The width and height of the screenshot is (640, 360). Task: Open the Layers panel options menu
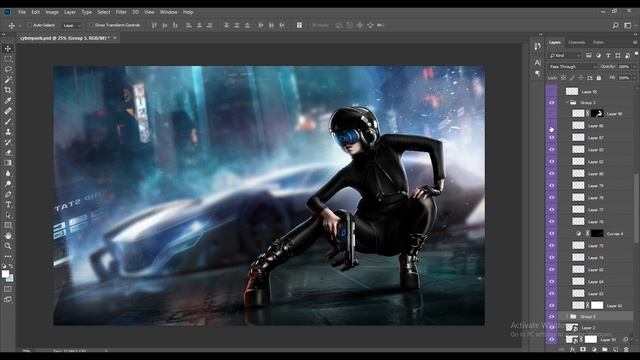coord(635,42)
